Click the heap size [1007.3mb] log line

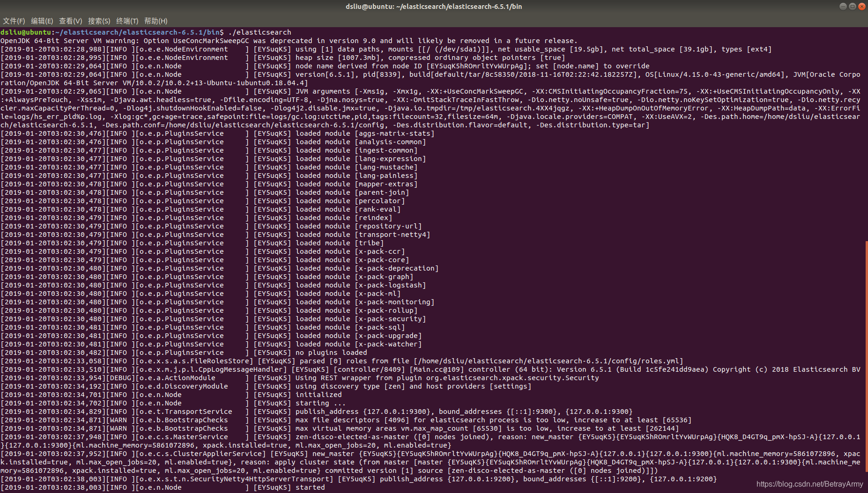283,58
